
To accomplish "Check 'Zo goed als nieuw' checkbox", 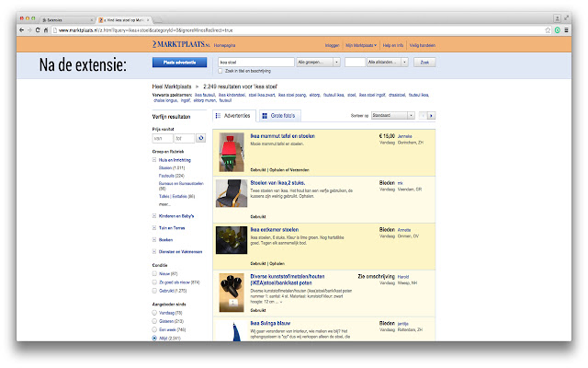I will click(x=154, y=282).
